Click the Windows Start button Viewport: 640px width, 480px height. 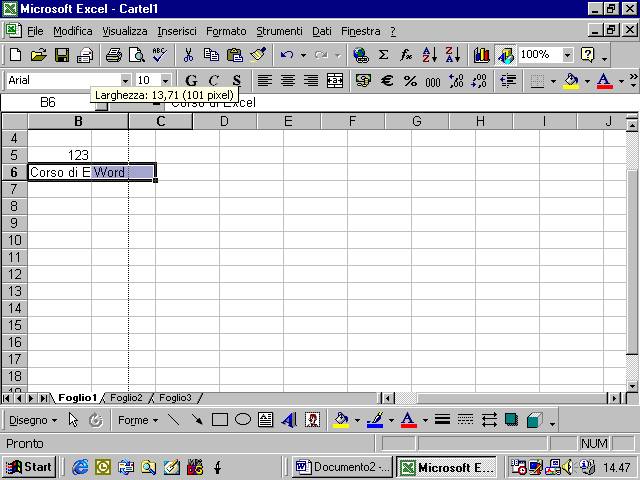29,467
